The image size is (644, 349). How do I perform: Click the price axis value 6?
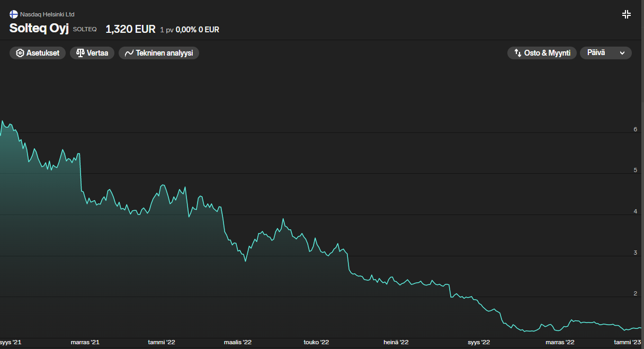point(635,129)
